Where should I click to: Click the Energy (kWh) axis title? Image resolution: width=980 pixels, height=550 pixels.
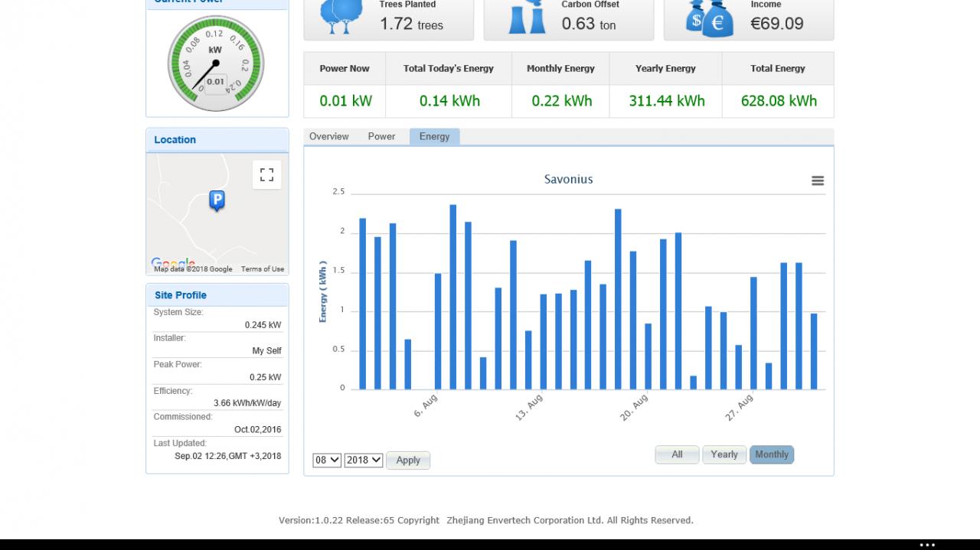[323, 291]
